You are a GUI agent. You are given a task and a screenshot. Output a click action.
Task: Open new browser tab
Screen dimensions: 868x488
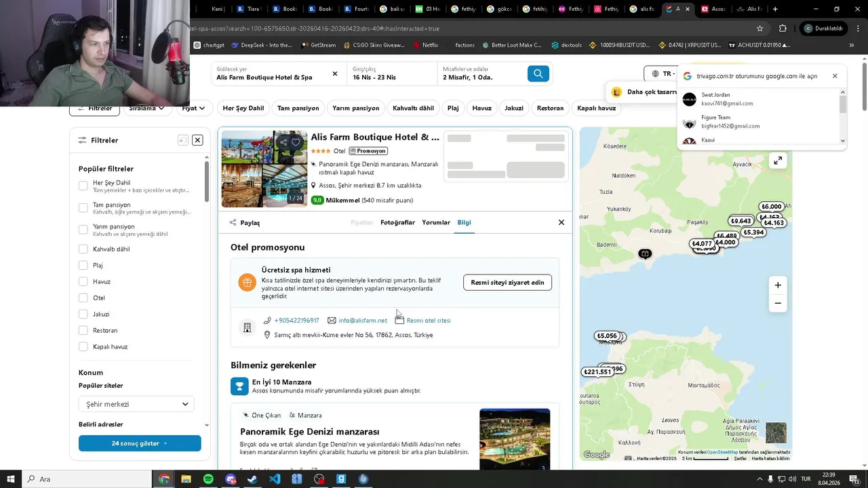(x=775, y=9)
